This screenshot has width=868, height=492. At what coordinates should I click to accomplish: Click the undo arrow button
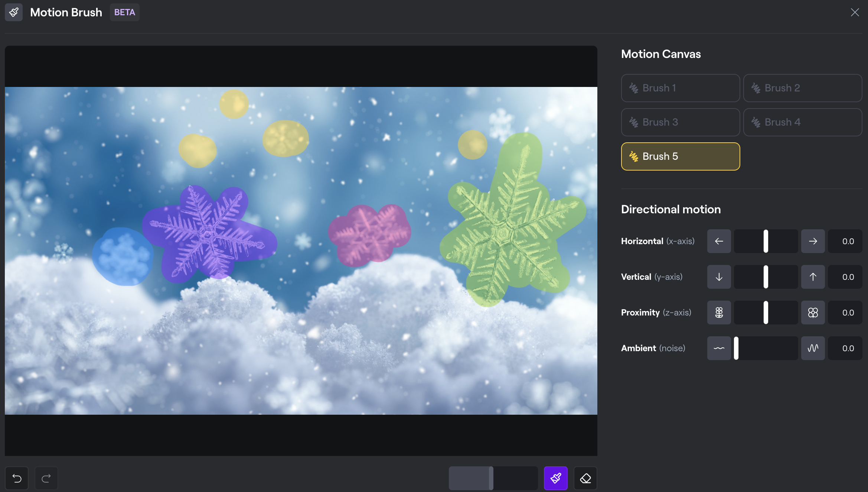tap(17, 477)
